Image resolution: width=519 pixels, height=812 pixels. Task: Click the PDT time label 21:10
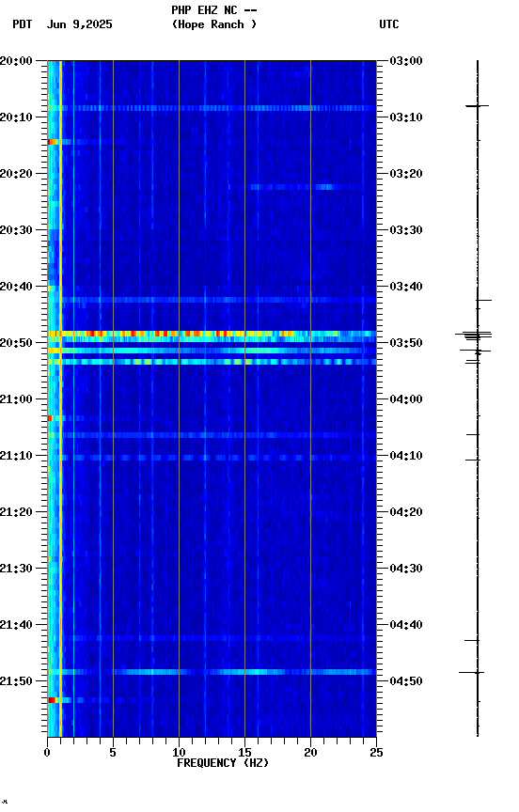click(x=16, y=456)
